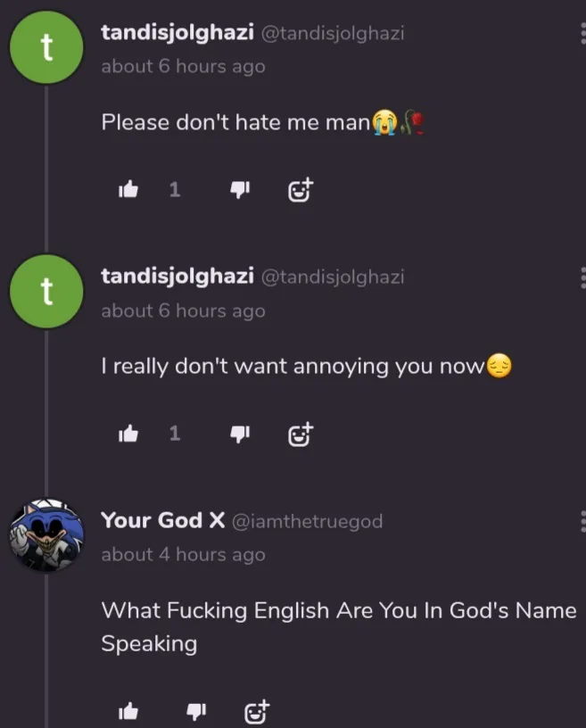Open more options for first tandisjolghazi comment
Screen dimensions: 586x728
tap(582, 33)
